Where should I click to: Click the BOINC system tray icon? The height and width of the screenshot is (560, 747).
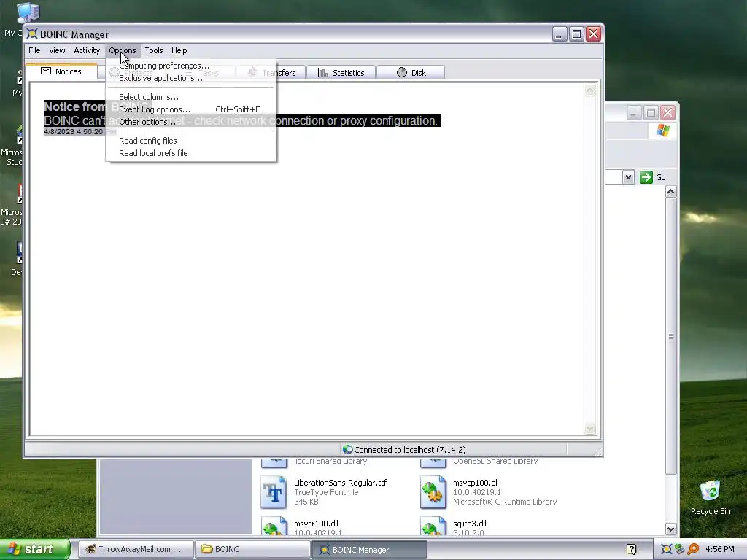[x=667, y=549]
